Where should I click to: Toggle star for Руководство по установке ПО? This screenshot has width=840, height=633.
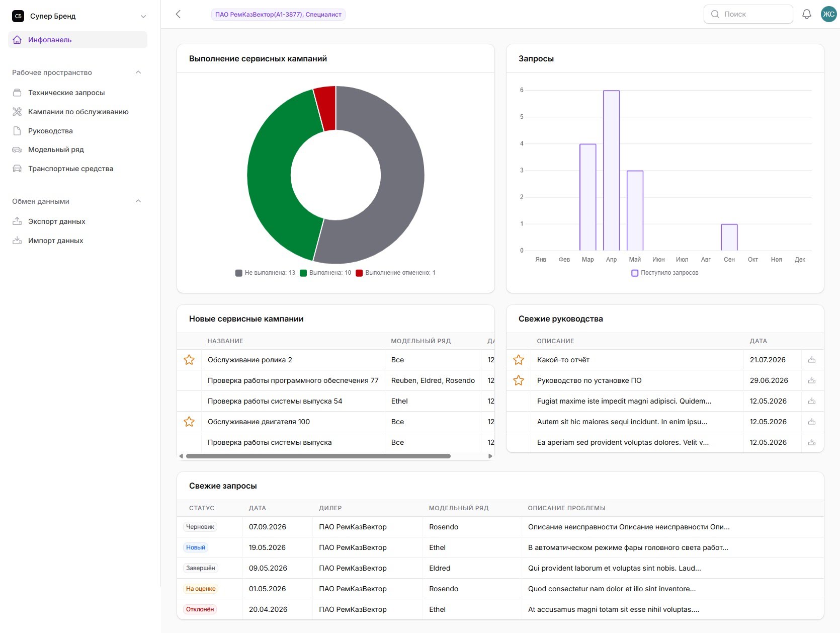519,380
